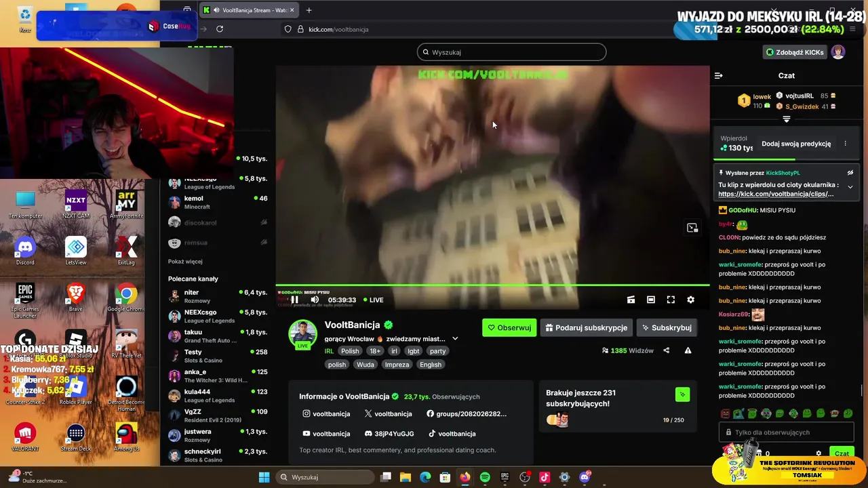
Task: Select the party tag
Action: click(438, 351)
